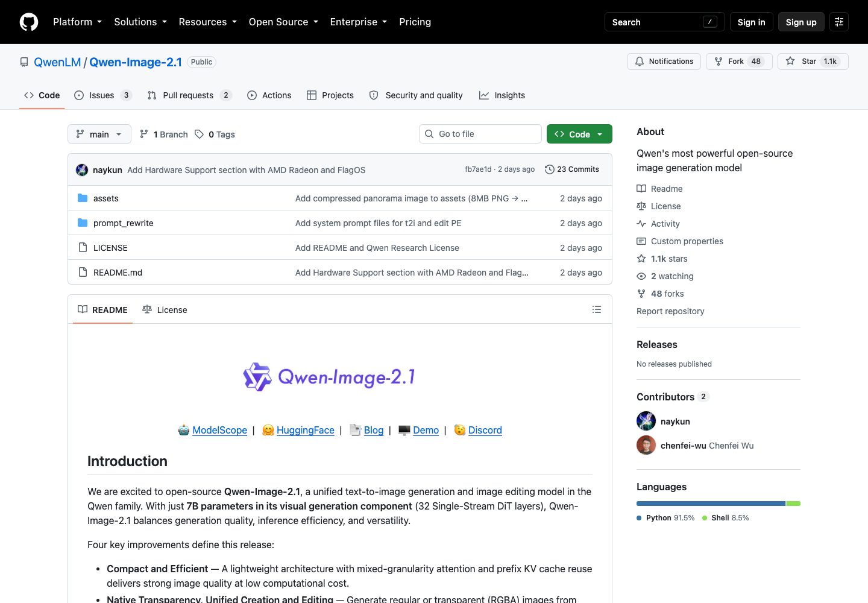This screenshot has width=868, height=603.
Task: Focus the Go to file search field
Action: coord(480,134)
